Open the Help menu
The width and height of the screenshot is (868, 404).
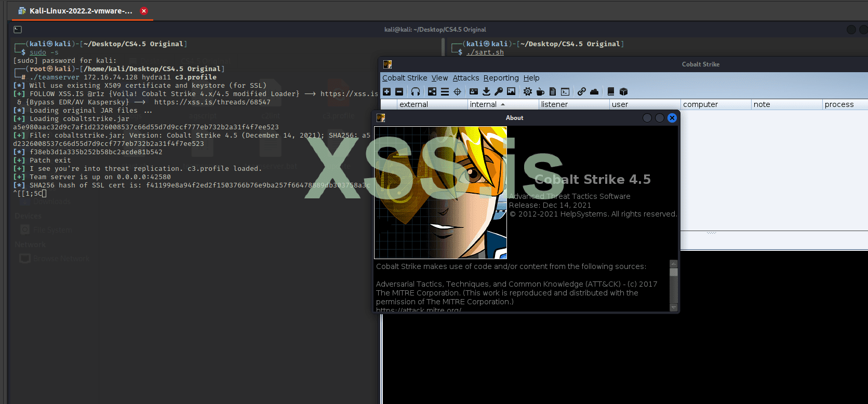point(531,78)
